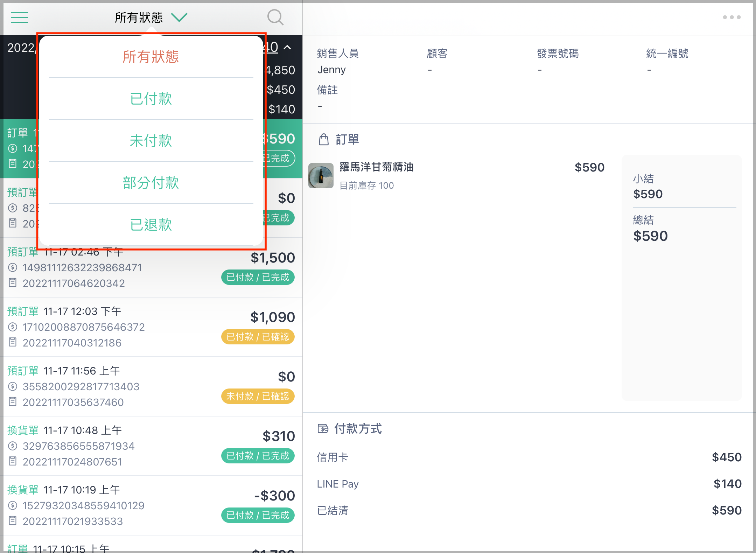Image resolution: width=756 pixels, height=553 pixels.
Task: Click the wallet icon beside 付款方式
Action: [x=323, y=428]
